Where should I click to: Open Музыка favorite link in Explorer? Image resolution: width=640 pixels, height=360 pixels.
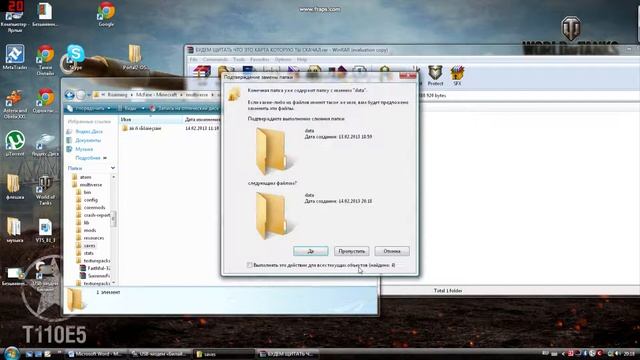(x=84, y=149)
